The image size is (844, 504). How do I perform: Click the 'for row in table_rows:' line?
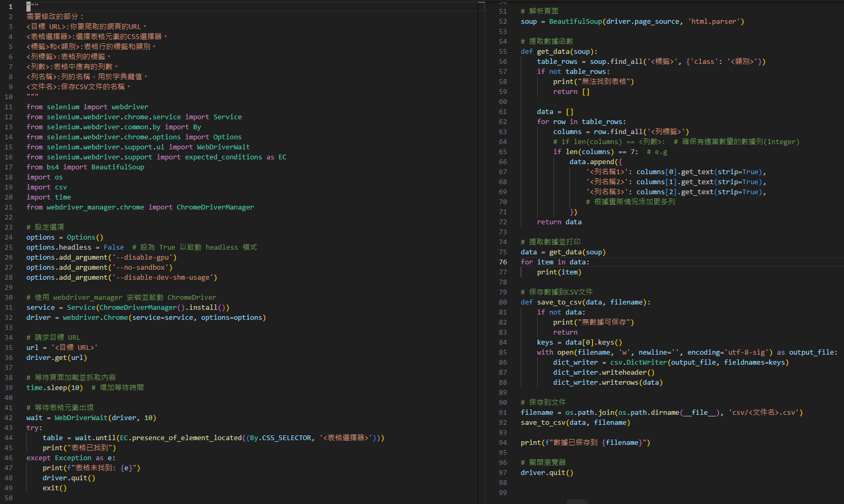click(582, 121)
